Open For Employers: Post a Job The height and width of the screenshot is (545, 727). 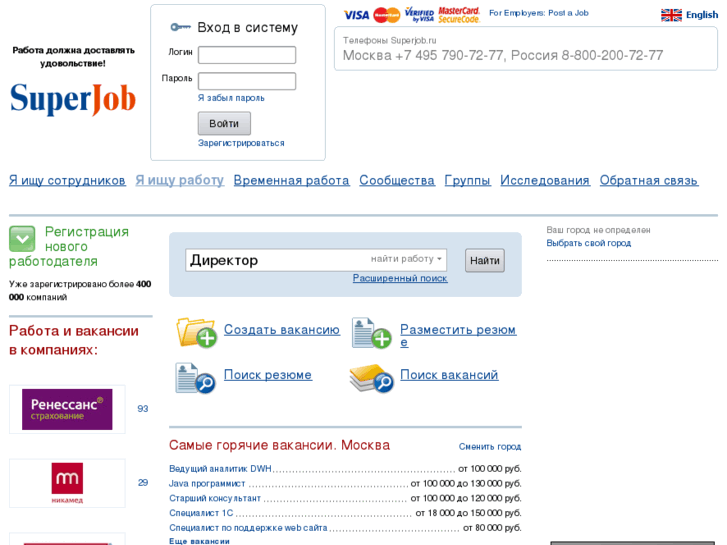[x=539, y=13]
